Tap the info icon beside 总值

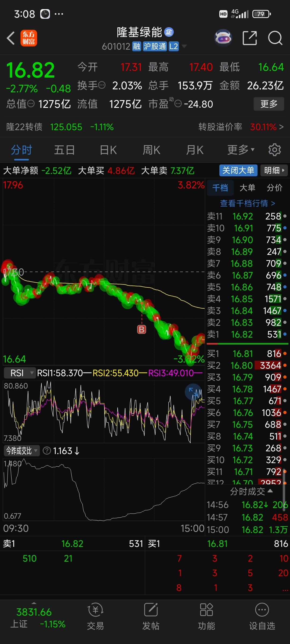[31, 103]
